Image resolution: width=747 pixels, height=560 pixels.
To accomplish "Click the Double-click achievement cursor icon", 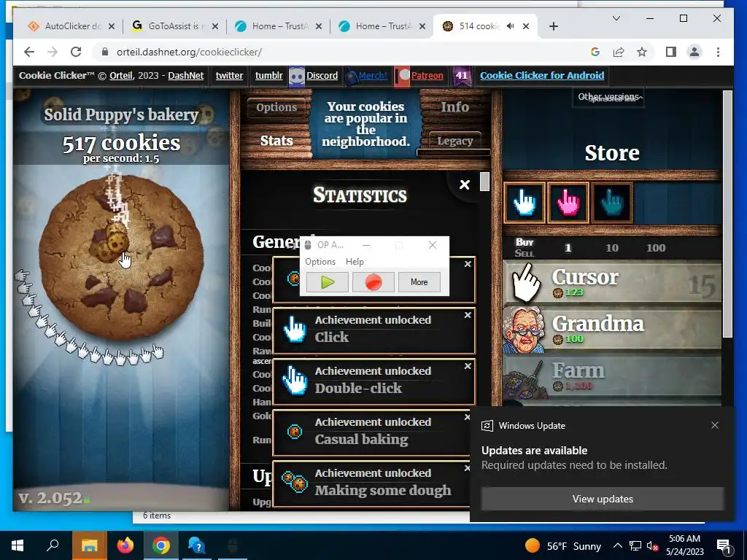I will [295, 381].
